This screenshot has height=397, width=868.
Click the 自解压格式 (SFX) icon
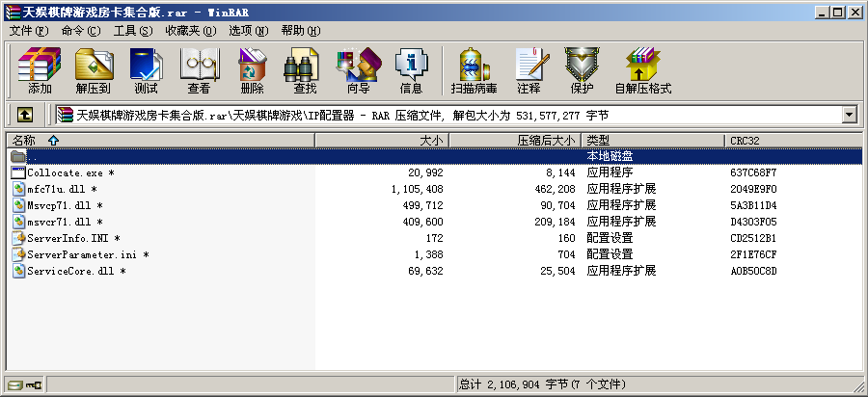642,71
